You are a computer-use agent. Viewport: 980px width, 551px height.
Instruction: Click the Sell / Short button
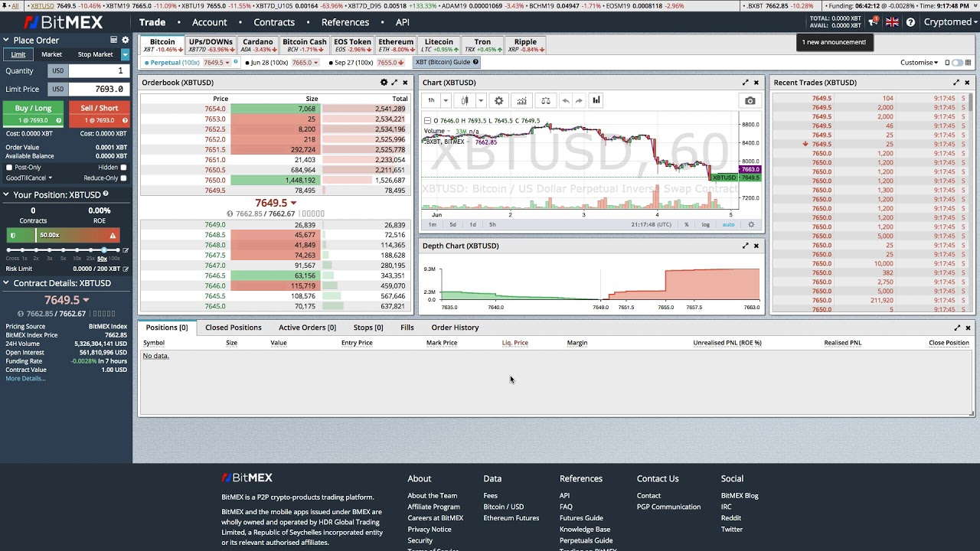[100, 113]
